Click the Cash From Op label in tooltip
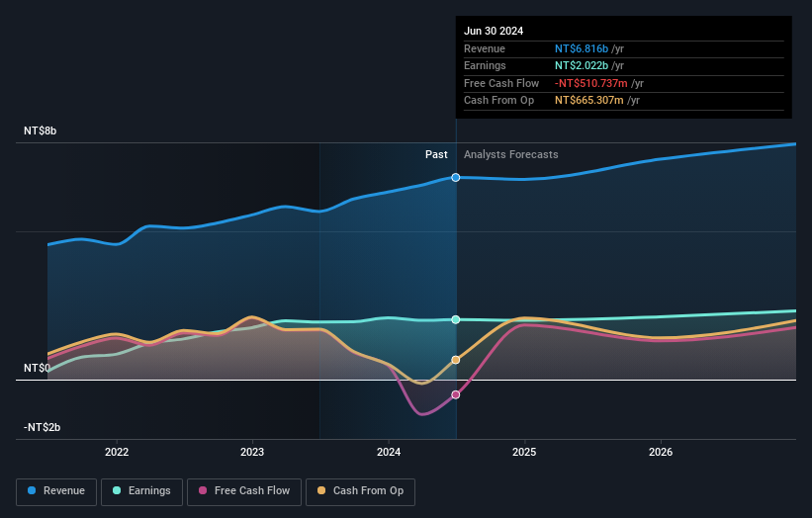This screenshot has width=812, height=518. (x=498, y=101)
